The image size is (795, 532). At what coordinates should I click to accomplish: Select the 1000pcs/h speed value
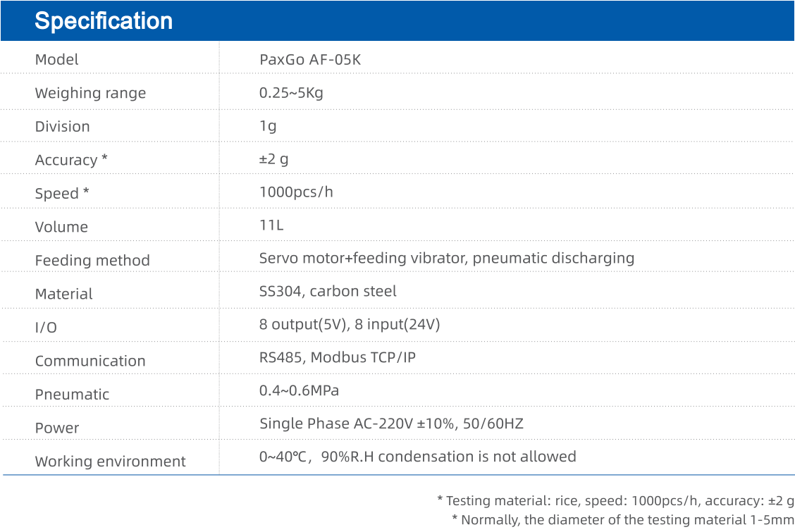pyautogui.click(x=296, y=192)
